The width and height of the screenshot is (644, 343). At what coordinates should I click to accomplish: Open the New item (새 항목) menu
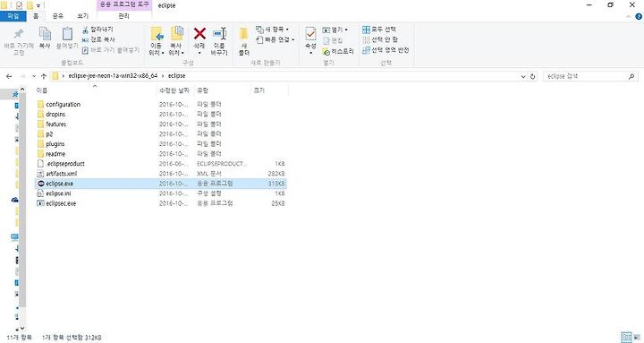click(272, 30)
